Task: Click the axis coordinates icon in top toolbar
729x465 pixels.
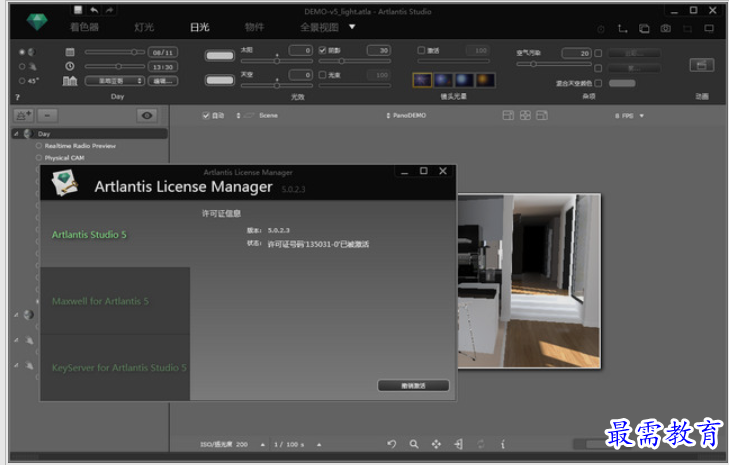Action: (x=622, y=29)
